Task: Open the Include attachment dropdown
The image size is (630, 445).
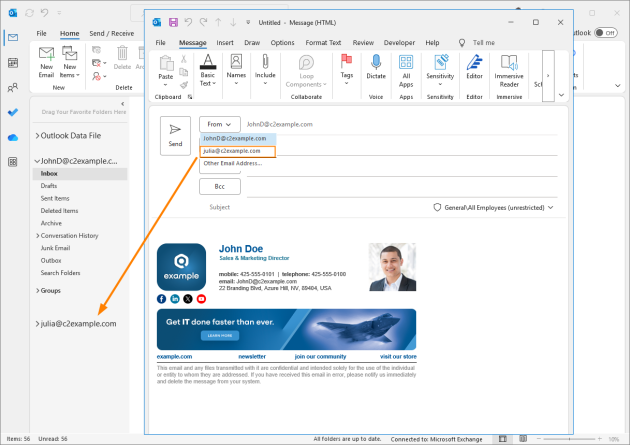Action: (x=265, y=70)
